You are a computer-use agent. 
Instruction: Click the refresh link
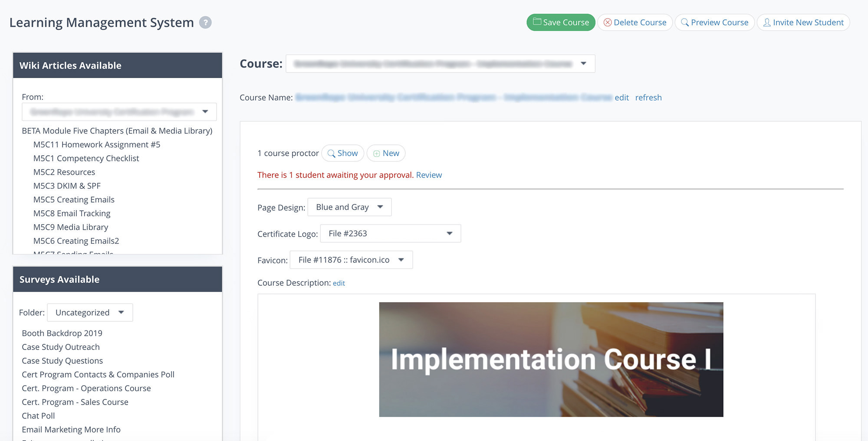648,98
